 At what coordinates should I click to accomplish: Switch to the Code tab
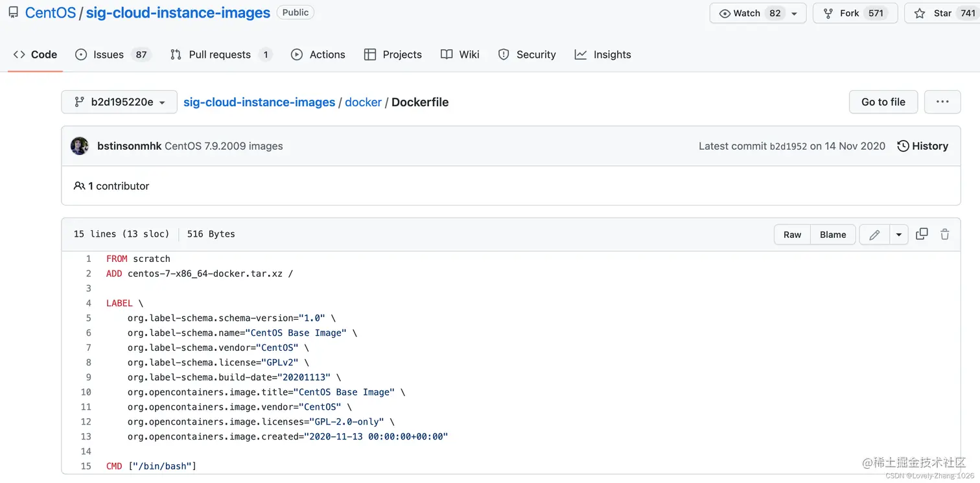35,54
